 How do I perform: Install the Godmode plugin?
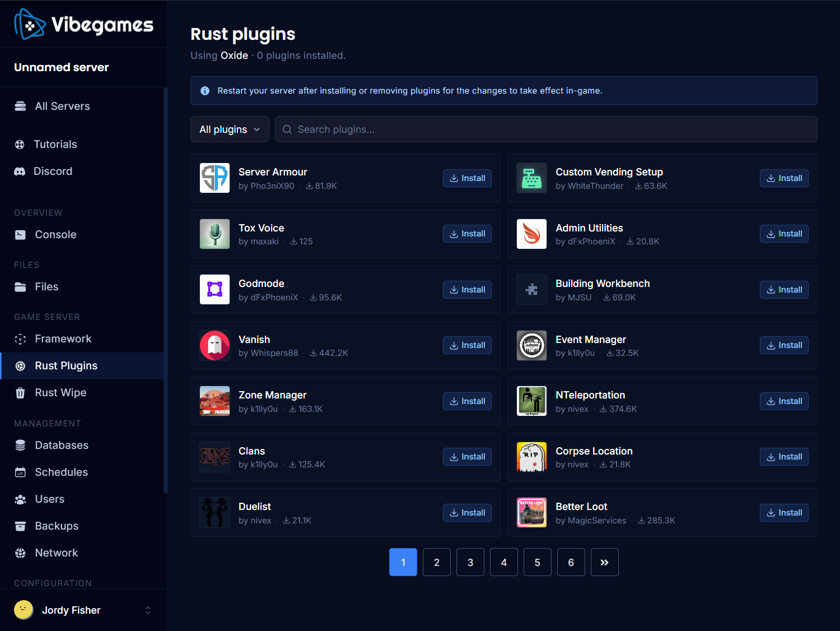click(467, 290)
